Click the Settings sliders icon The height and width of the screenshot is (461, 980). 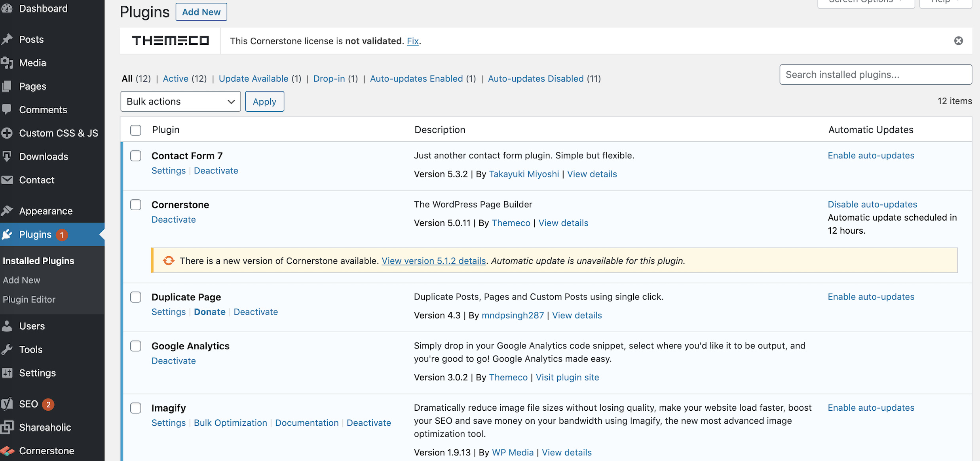(7, 373)
